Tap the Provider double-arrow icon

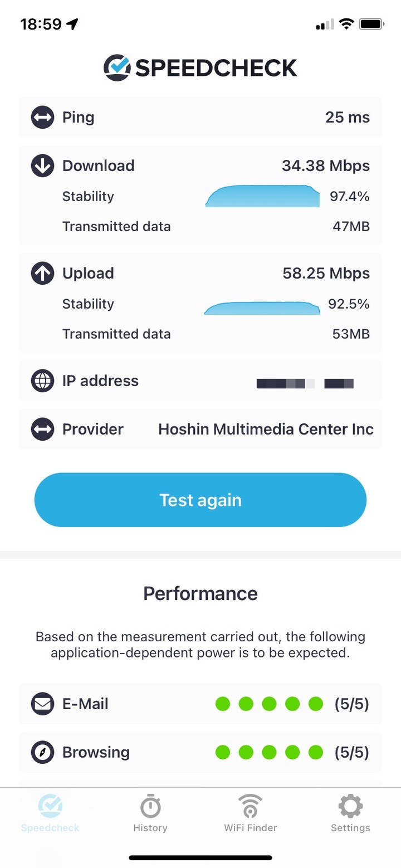coord(42,430)
